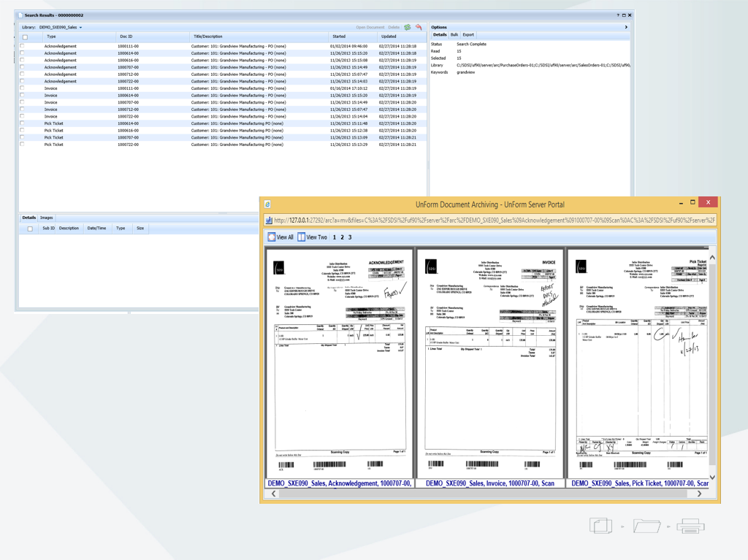Click Doc ID 1000616-00 in Acknowledgement row
Image resolution: width=748 pixels, height=560 pixels.
coord(129,60)
